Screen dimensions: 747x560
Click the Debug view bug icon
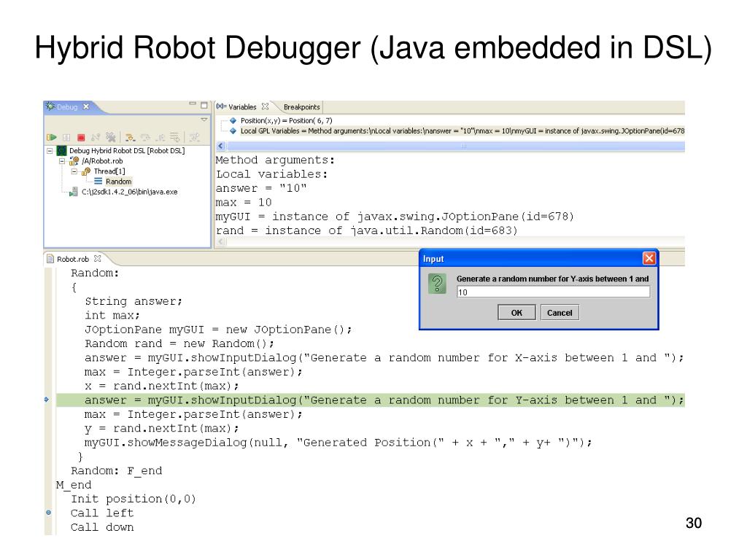tap(50, 106)
